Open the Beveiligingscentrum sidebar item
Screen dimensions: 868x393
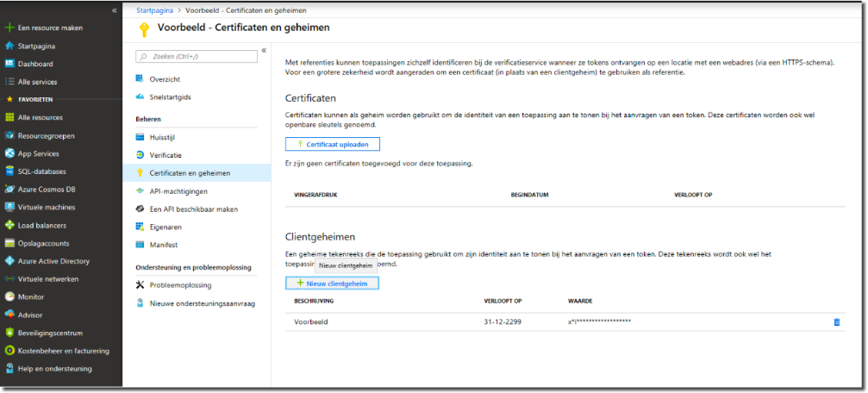tap(50, 333)
